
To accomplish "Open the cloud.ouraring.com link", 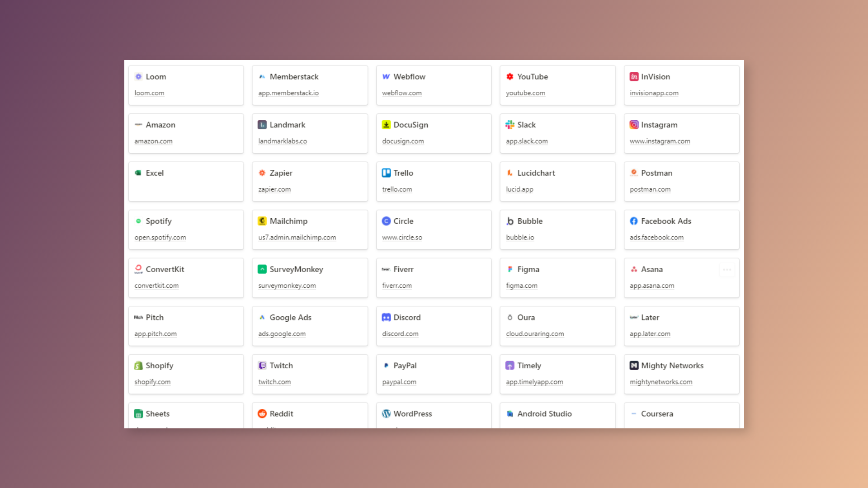I will tap(535, 334).
